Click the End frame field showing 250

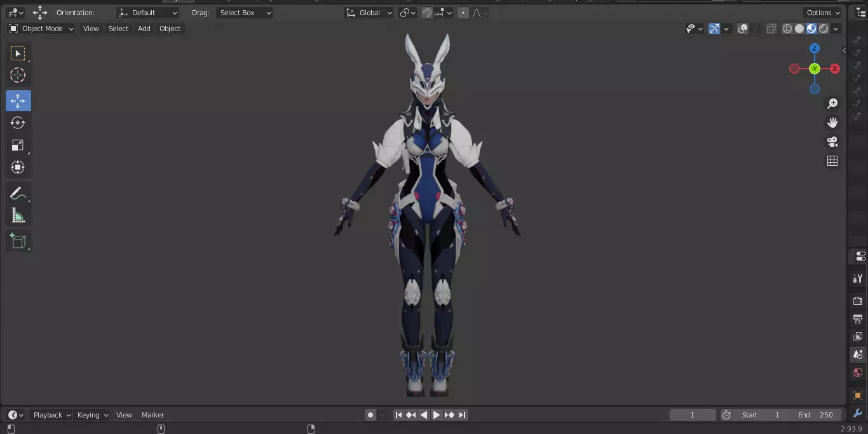tap(815, 415)
